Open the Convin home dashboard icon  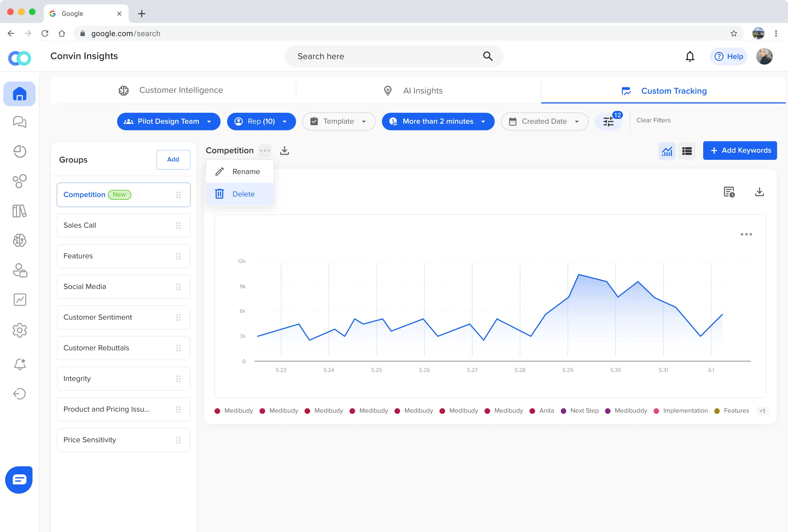[x=19, y=94]
